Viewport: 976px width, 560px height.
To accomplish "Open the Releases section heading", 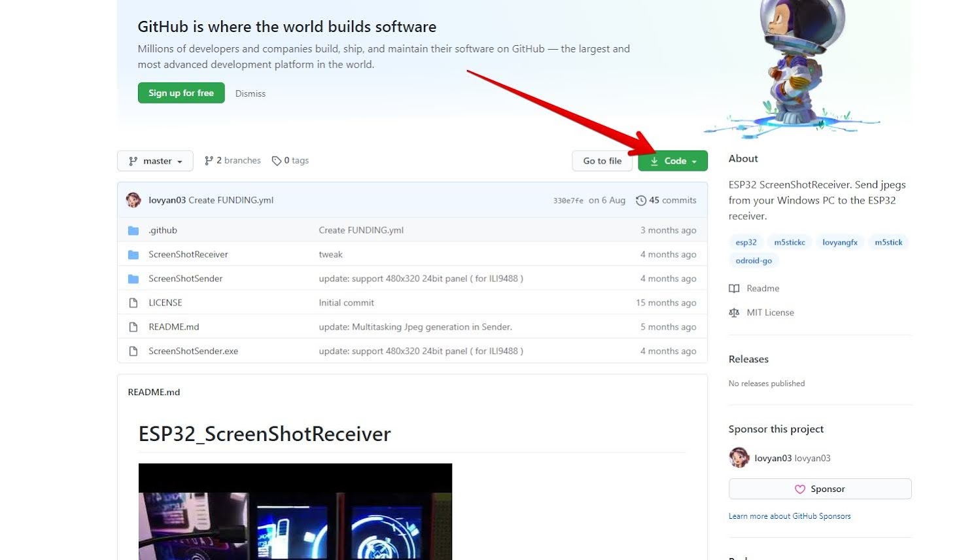I will click(748, 359).
